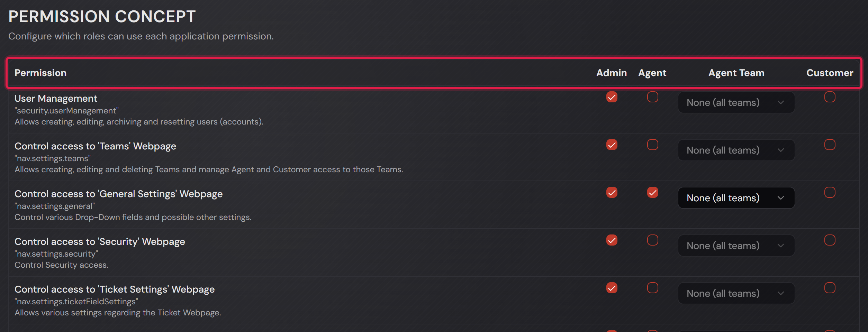Uncheck Agent for 'General Settings' Webpage
Image resolution: width=868 pixels, height=332 pixels.
pos(652,193)
